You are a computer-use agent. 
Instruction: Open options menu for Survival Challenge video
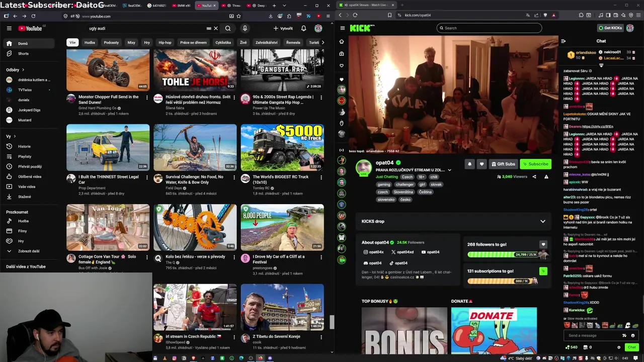tap(234, 177)
